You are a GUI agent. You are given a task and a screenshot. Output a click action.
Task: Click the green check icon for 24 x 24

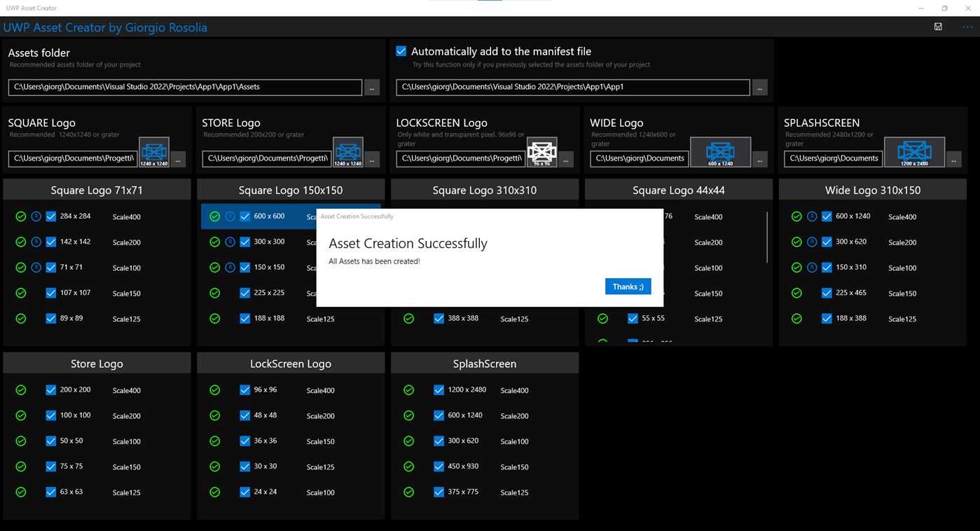point(215,492)
